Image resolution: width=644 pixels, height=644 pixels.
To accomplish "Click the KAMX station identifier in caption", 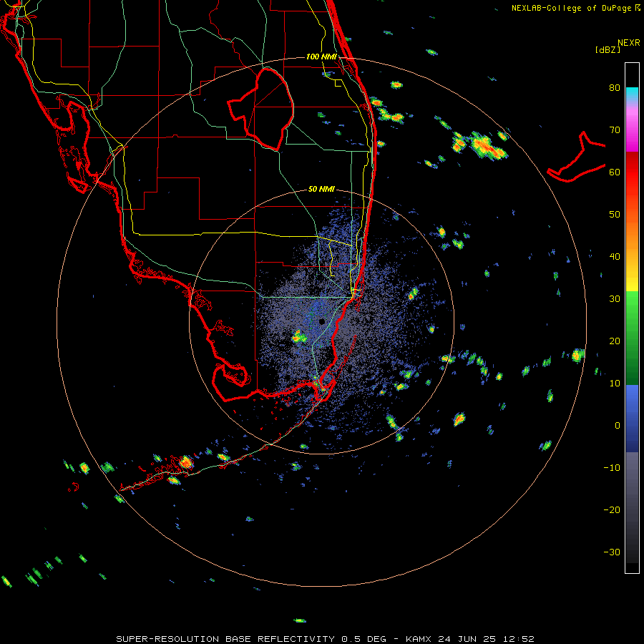I will [x=419, y=639].
